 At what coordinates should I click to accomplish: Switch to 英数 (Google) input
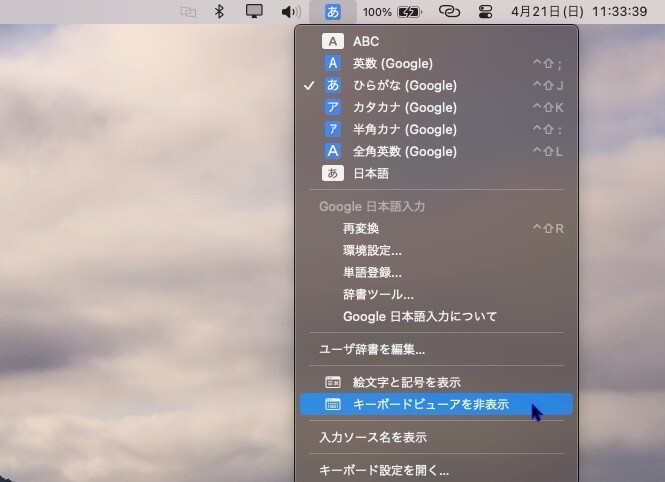click(x=436, y=63)
